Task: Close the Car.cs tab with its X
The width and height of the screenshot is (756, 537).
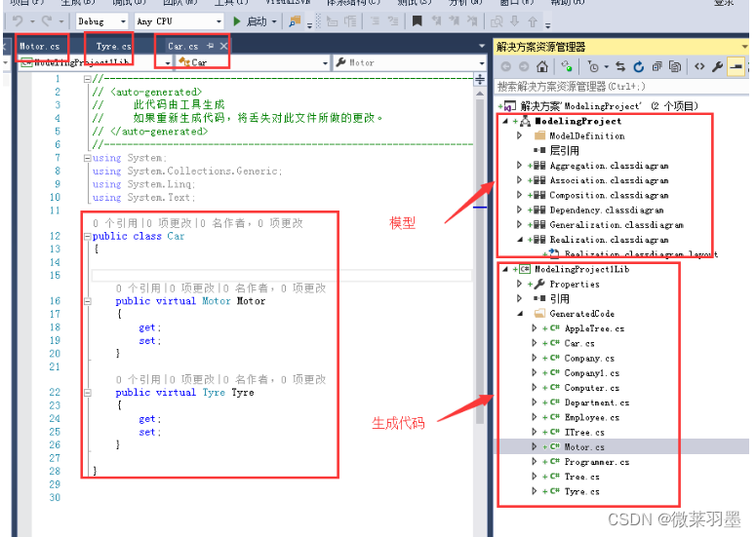Action: coord(223,46)
